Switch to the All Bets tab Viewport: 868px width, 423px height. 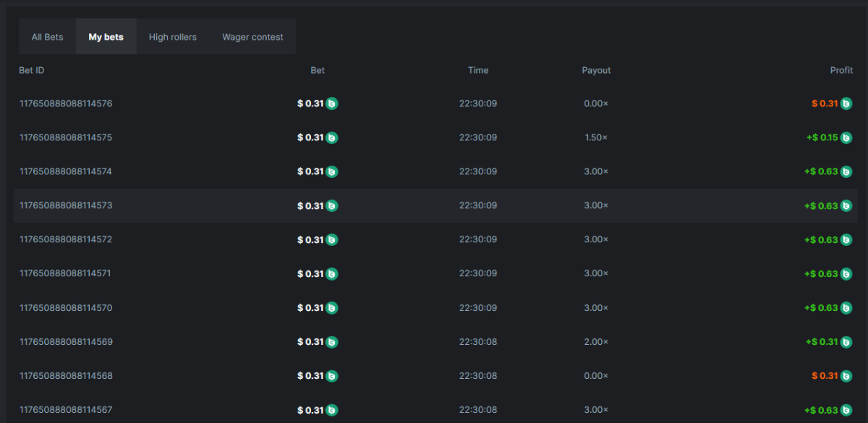[x=48, y=37]
